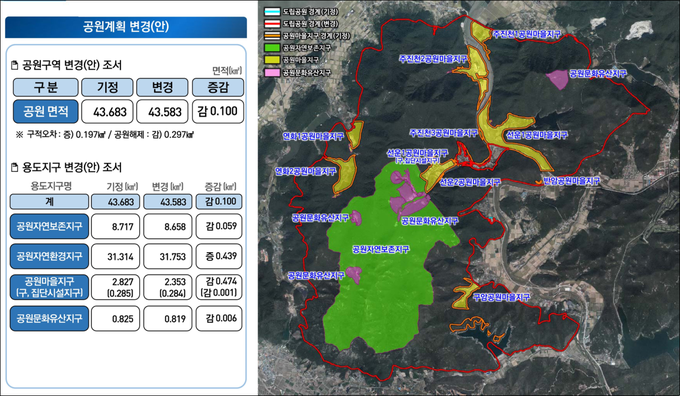Click the document icon beside 공원구역 변경(안) 조서
680x396 pixels.
point(15,65)
